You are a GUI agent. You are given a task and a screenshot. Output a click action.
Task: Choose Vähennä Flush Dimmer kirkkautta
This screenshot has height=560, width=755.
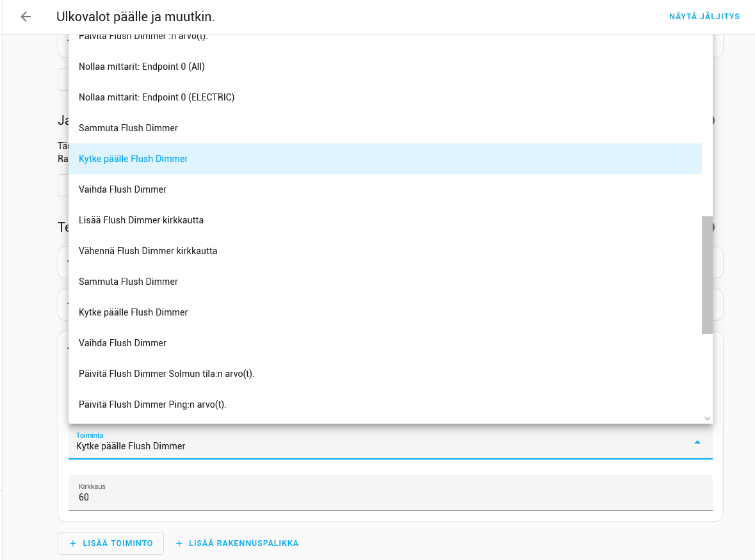148,251
